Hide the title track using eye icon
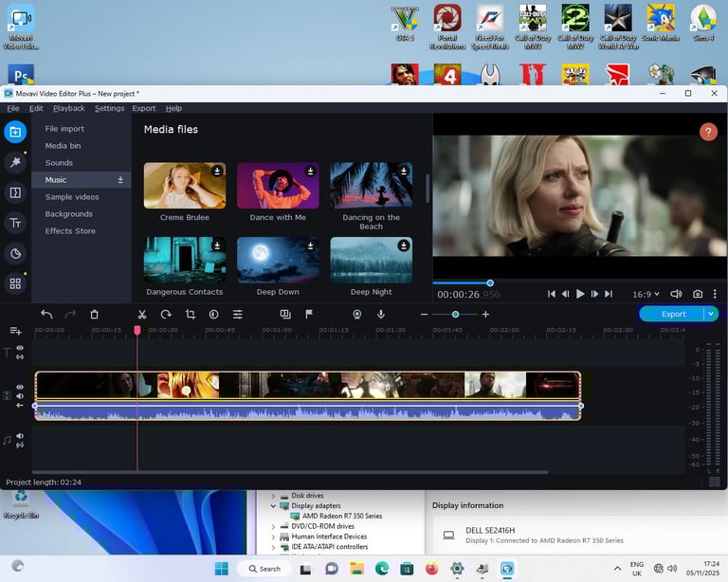 point(20,349)
